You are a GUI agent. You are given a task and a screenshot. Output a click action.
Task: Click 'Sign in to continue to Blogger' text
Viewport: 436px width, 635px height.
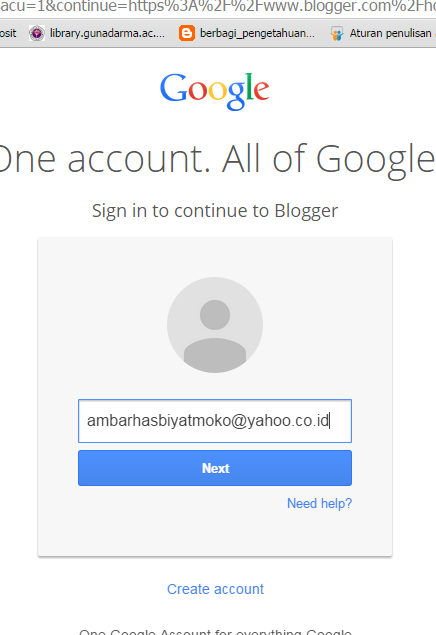tap(215, 211)
